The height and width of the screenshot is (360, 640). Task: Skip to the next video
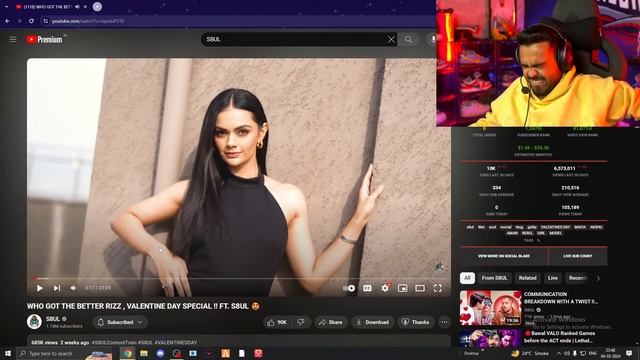point(57,288)
